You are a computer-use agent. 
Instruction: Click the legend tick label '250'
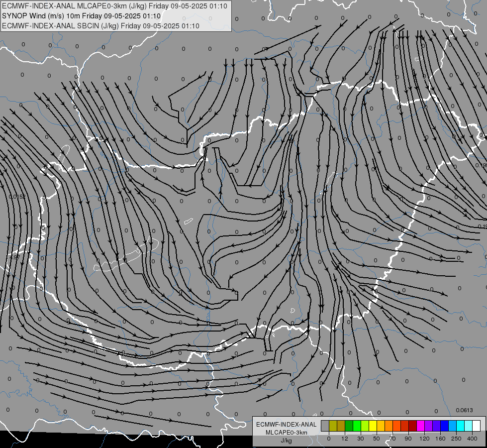pos(456,439)
